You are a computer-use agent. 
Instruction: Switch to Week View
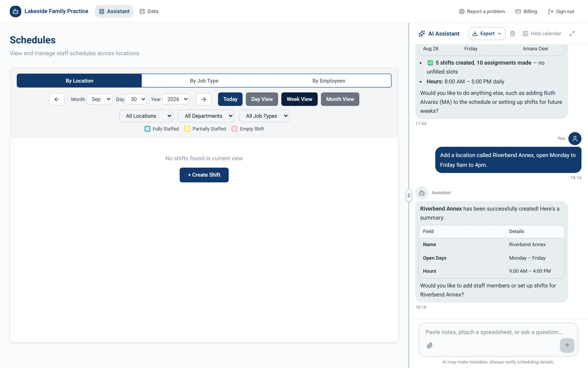[300, 99]
